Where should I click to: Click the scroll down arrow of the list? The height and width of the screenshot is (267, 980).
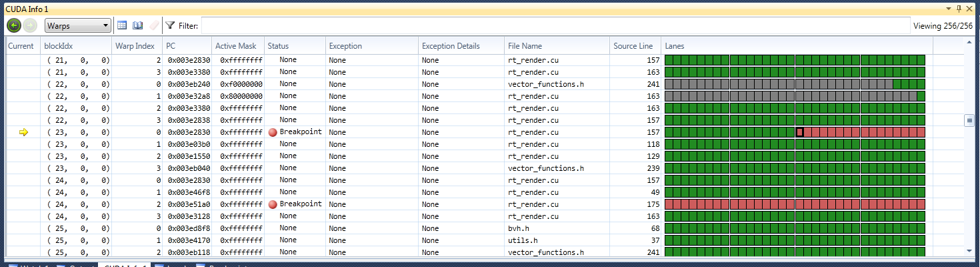pos(969,250)
